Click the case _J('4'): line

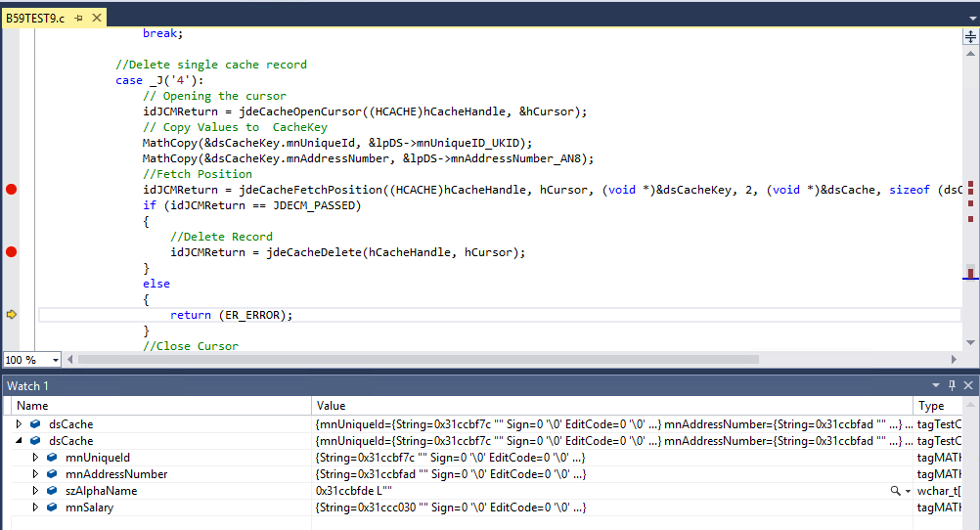tap(159, 80)
